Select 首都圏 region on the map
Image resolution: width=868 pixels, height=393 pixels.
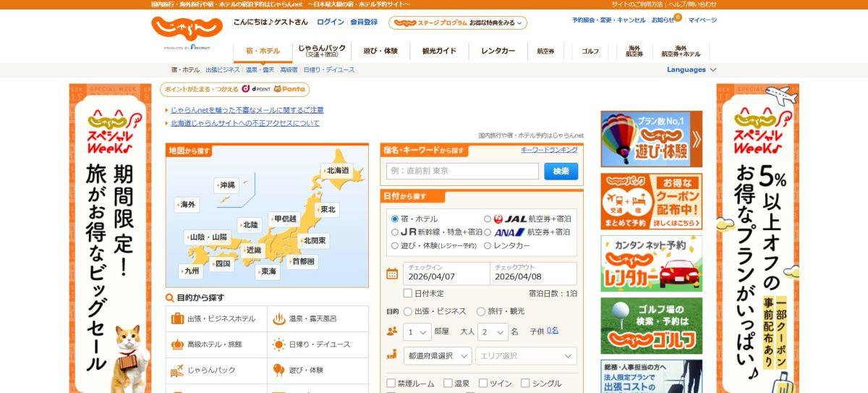tap(302, 261)
